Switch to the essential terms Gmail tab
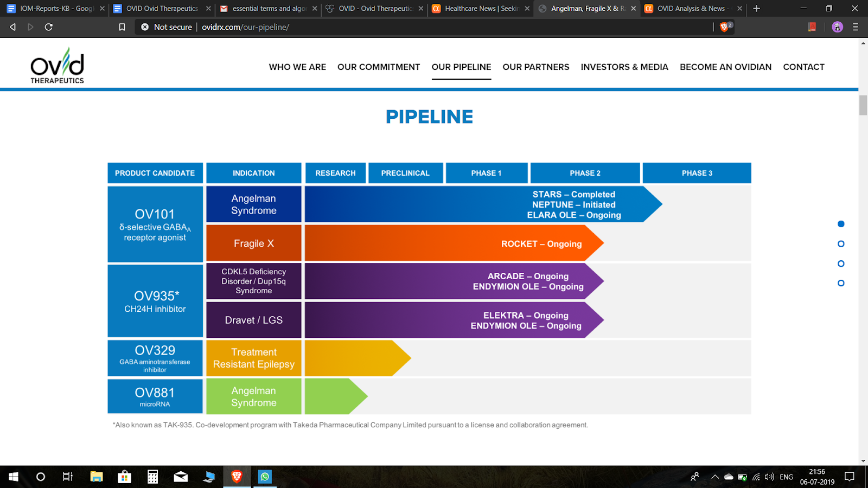Viewport: 868px width, 488px height. pyautogui.click(x=268, y=8)
